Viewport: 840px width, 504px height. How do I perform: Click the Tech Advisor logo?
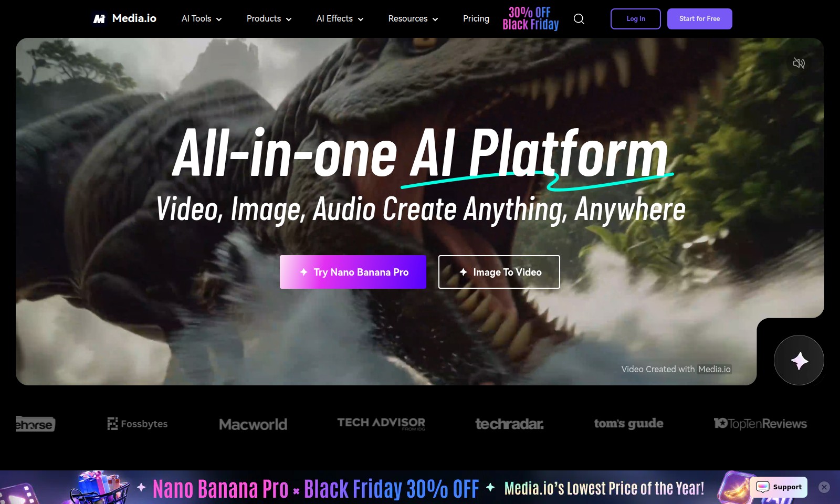pos(381,423)
